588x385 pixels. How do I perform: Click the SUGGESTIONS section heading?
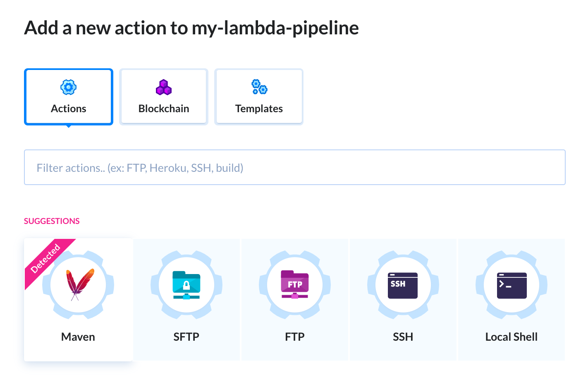point(52,221)
